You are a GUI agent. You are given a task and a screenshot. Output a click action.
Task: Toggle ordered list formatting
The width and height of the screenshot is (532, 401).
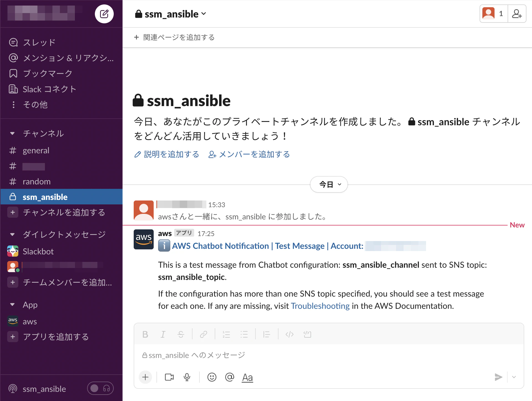click(226, 334)
